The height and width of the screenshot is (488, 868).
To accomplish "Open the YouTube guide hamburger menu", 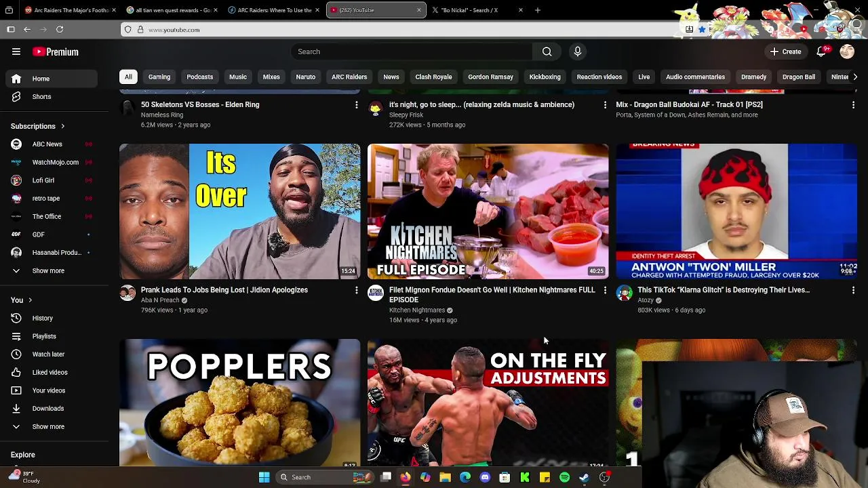I will [x=16, y=52].
